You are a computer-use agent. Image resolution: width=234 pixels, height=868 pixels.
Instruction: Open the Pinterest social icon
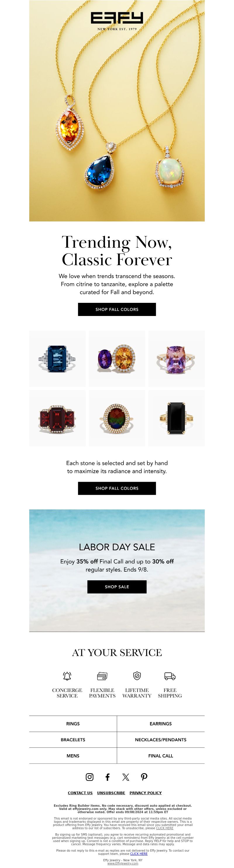[144, 777]
